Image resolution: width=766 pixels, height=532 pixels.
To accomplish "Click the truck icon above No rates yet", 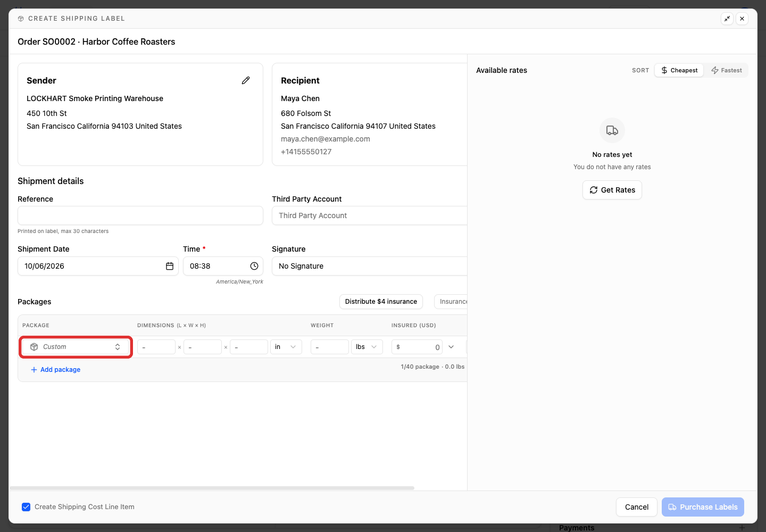I will pyautogui.click(x=612, y=130).
